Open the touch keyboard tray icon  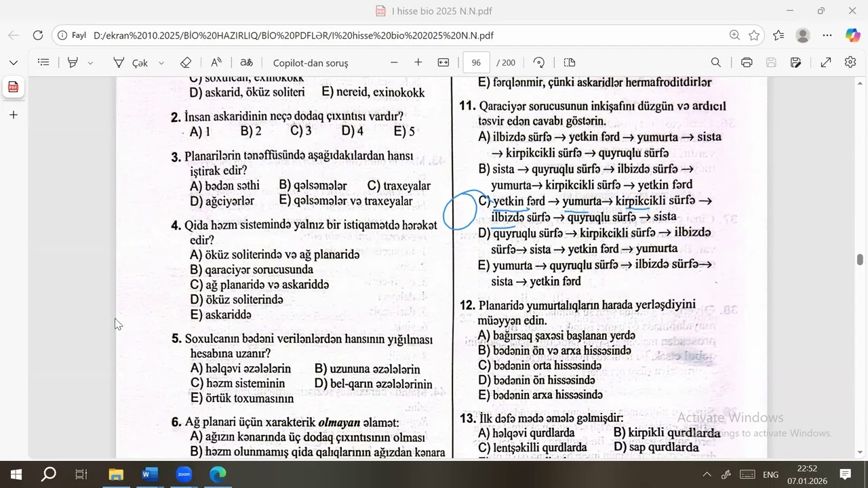click(747, 474)
